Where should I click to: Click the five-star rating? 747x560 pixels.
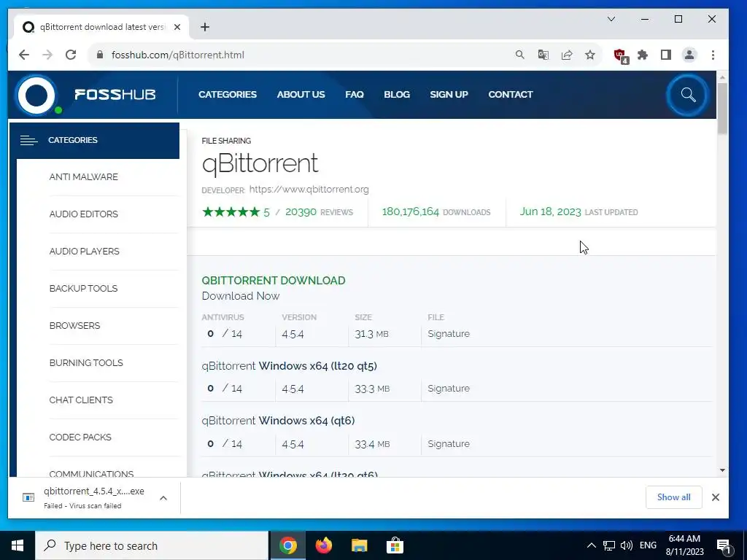pyautogui.click(x=231, y=212)
